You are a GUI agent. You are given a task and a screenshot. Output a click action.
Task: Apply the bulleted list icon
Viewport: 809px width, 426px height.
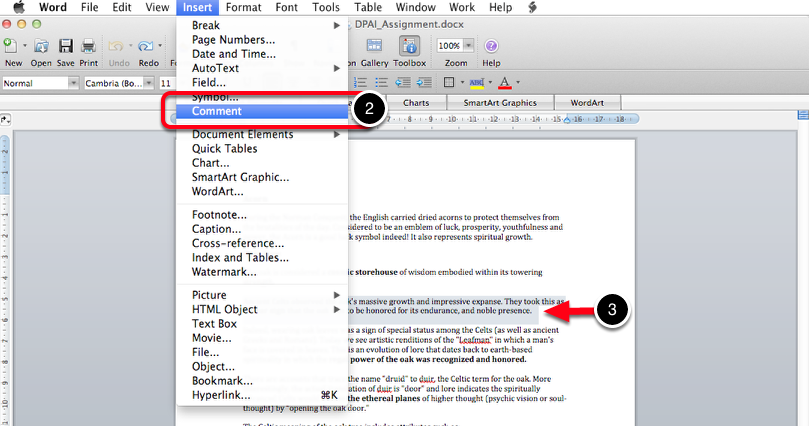(x=381, y=83)
